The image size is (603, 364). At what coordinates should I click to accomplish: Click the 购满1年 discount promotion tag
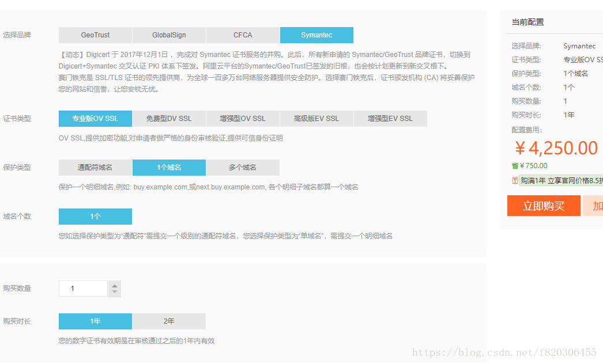point(561,180)
